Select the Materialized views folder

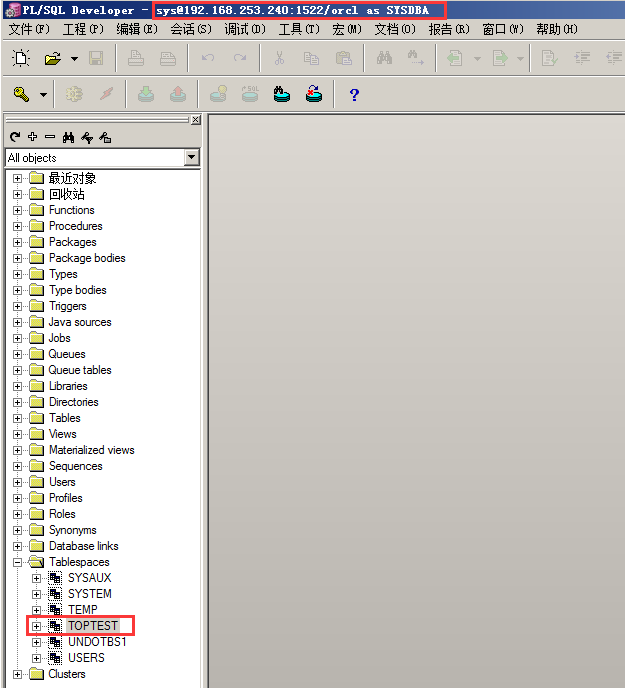pos(91,450)
